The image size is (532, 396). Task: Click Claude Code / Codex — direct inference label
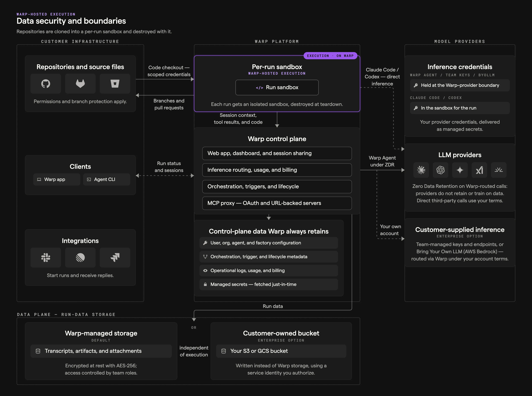tap(382, 77)
